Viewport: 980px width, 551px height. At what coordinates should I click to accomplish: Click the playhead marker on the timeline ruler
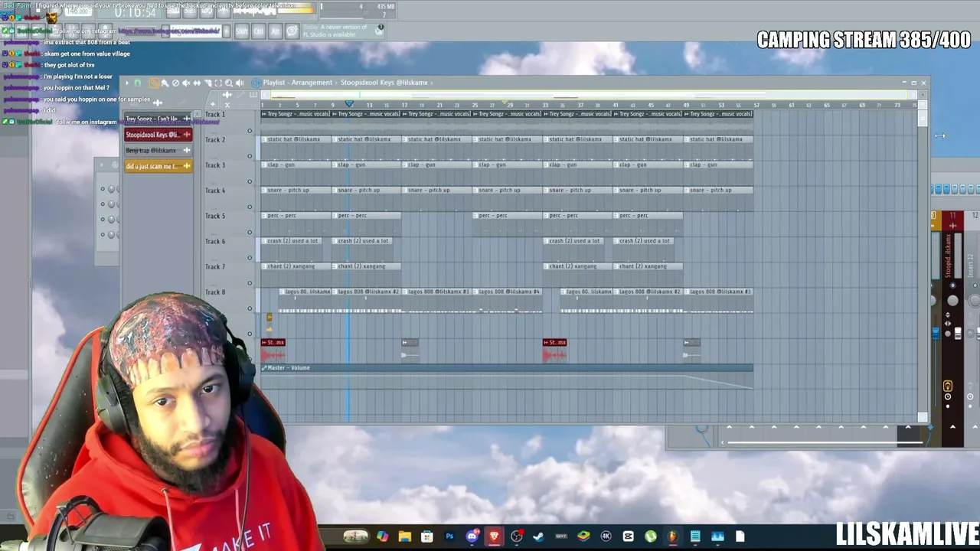pos(349,104)
